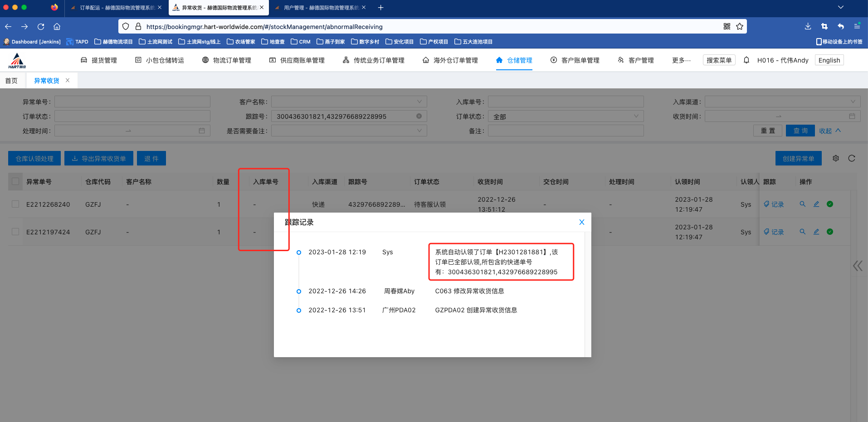Open browser QR code icon in address bar
Image resolution: width=868 pixels, height=422 pixels.
(x=727, y=26)
